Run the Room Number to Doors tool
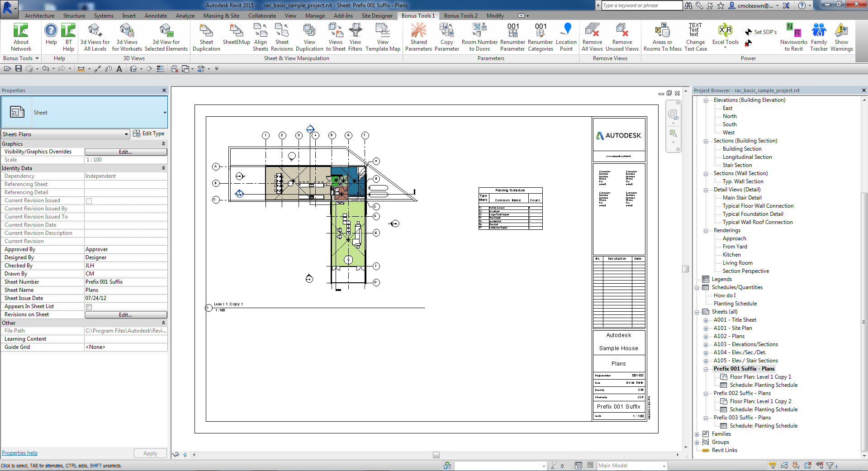The height and width of the screenshot is (471, 868). [x=479, y=36]
